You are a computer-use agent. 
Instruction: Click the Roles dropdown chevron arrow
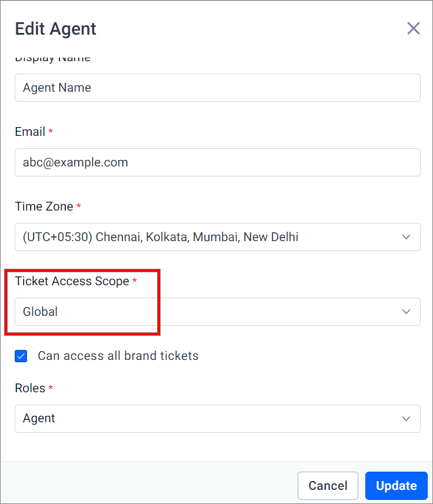point(406,419)
